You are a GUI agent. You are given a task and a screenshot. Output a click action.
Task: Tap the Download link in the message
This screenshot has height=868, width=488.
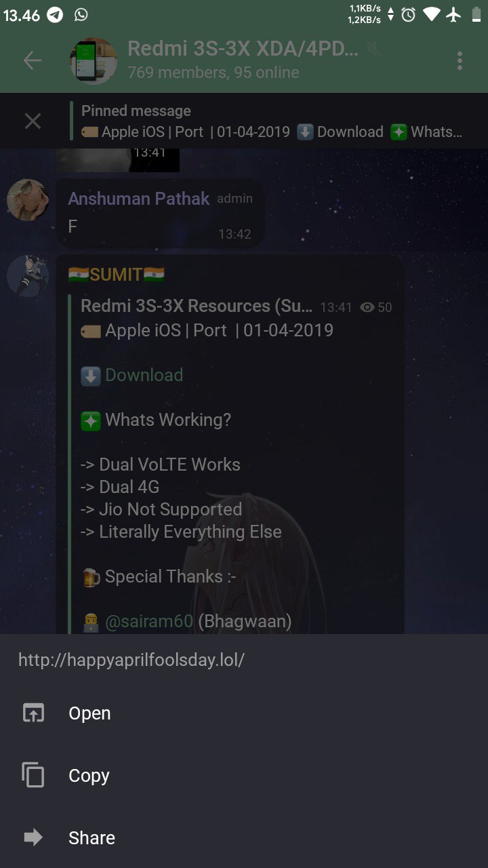click(144, 375)
